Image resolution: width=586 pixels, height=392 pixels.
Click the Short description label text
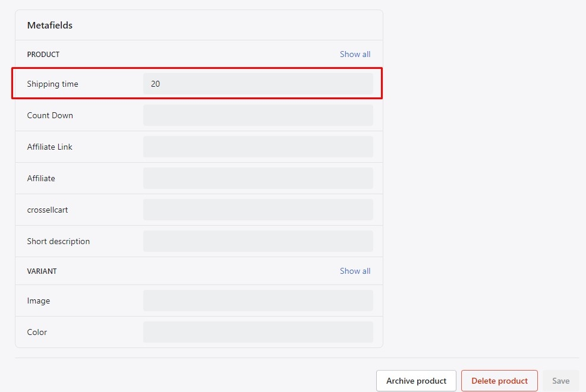pos(58,241)
